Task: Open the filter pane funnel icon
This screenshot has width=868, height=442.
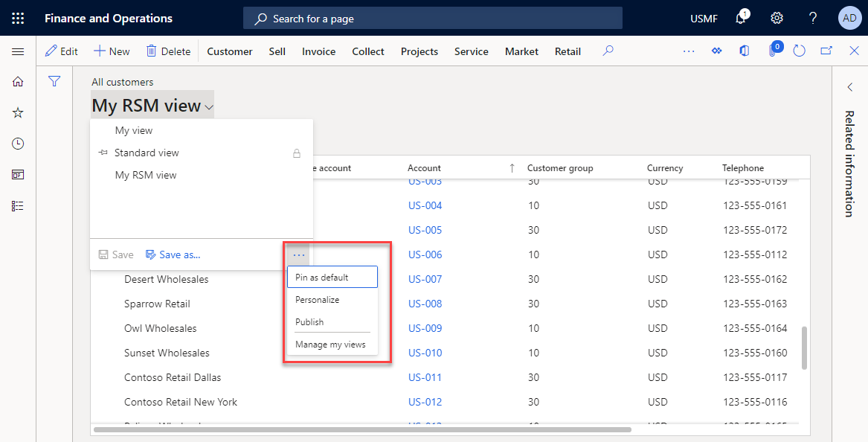Action: (x=54, y=81)
